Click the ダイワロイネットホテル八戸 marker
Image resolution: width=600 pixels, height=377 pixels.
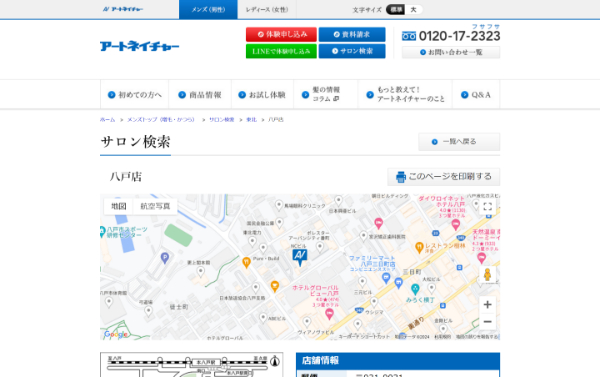[x=455, y=224]
